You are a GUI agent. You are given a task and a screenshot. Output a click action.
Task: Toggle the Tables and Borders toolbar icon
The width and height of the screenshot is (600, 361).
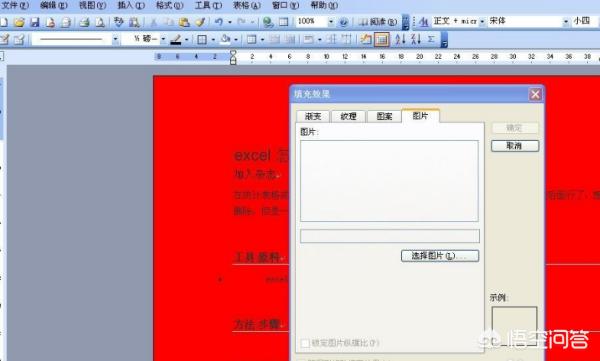point(284,22)
